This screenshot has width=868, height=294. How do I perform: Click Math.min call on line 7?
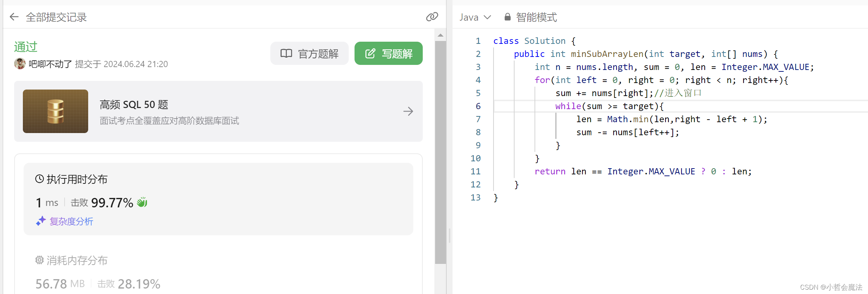click(x=628, y=119)
